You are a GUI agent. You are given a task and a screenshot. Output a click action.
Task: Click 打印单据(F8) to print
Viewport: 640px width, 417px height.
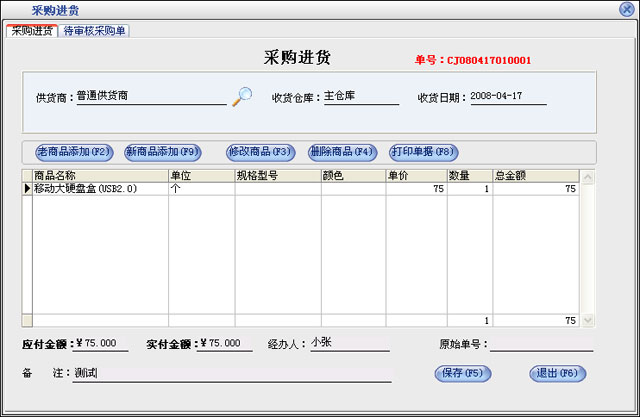pyautogui.click(x=423, y=152)
